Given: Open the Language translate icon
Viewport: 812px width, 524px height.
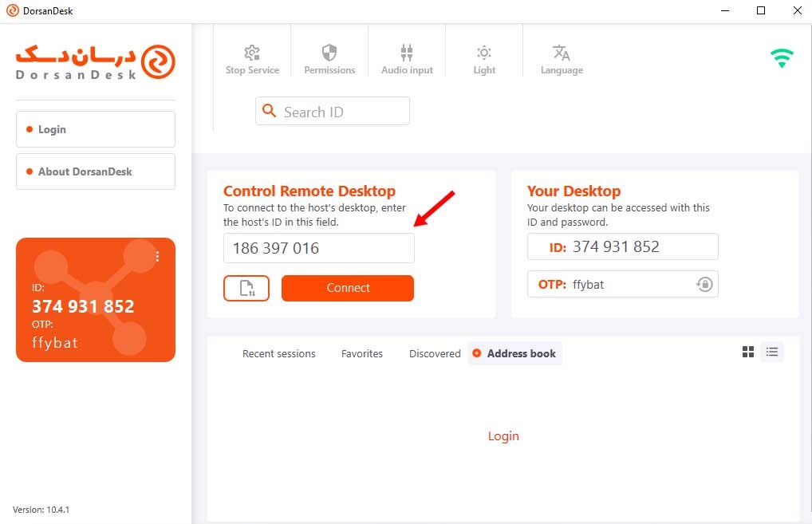Looking at the screenshot, I should tap(562, 53).
